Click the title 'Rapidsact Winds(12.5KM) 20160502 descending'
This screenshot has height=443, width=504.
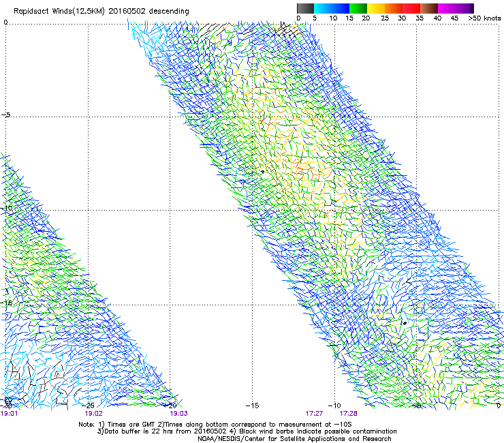point(101,11)
